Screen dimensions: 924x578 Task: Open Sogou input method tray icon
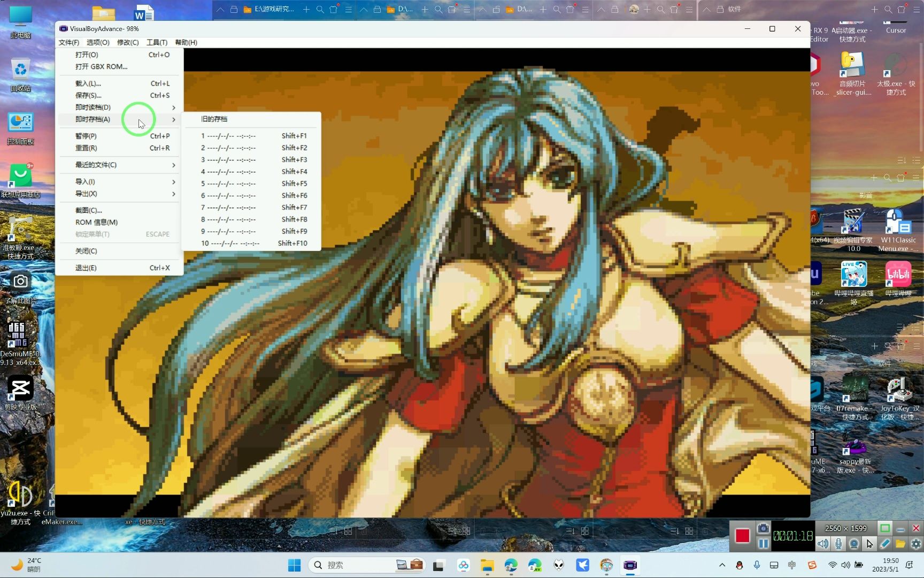pyautogui.click(x=812, y=565)
